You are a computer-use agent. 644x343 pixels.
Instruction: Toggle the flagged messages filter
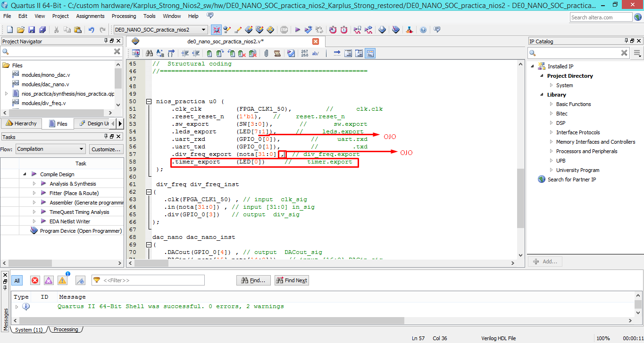pos(80,280)
